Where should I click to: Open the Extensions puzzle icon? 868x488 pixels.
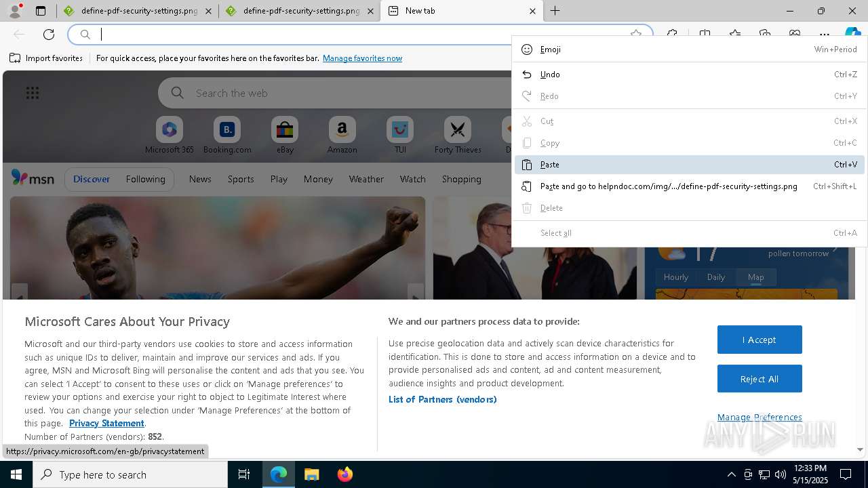coord(672,35)
